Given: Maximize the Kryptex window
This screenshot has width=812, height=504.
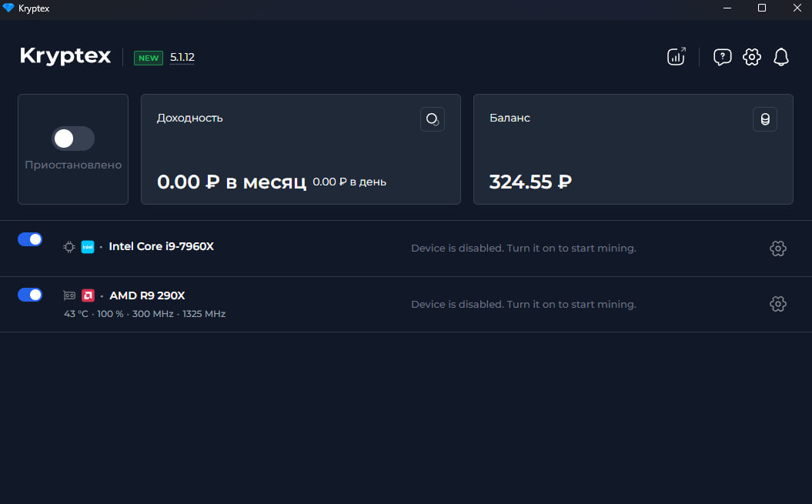Looking at the screenshot, I should (762, 8).
